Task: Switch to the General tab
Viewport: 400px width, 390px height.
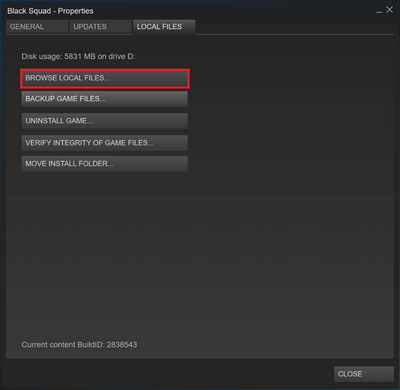Action: 37,27
